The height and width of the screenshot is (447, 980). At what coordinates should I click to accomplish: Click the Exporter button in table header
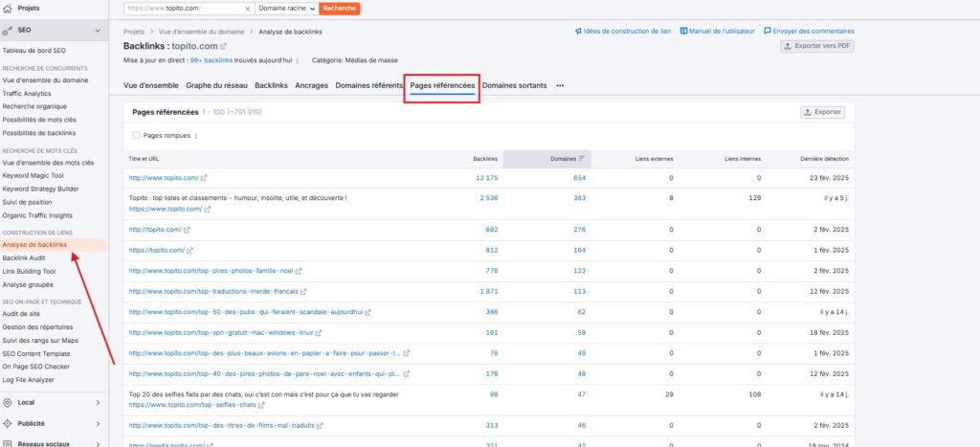click(822, 112)
